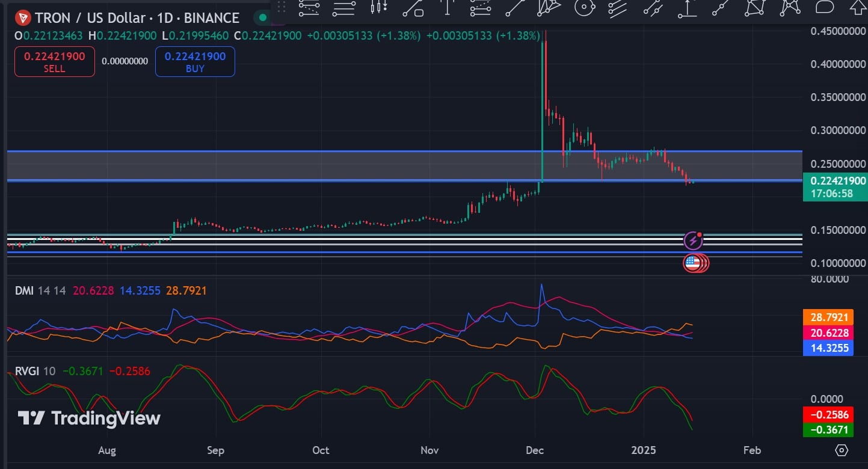The height and width of the screenshot is (469, 868).
Task: Click the US flag economic event marker
Action: pos(694,263)
